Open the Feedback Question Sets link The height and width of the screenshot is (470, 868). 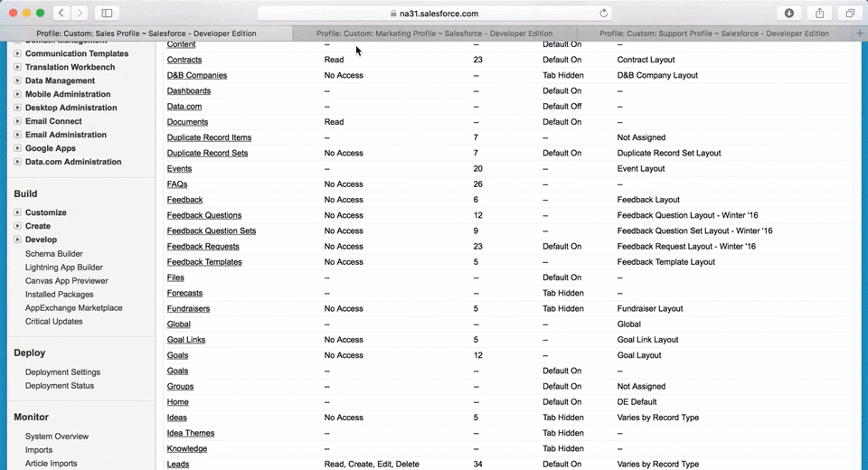pos(212,230)
